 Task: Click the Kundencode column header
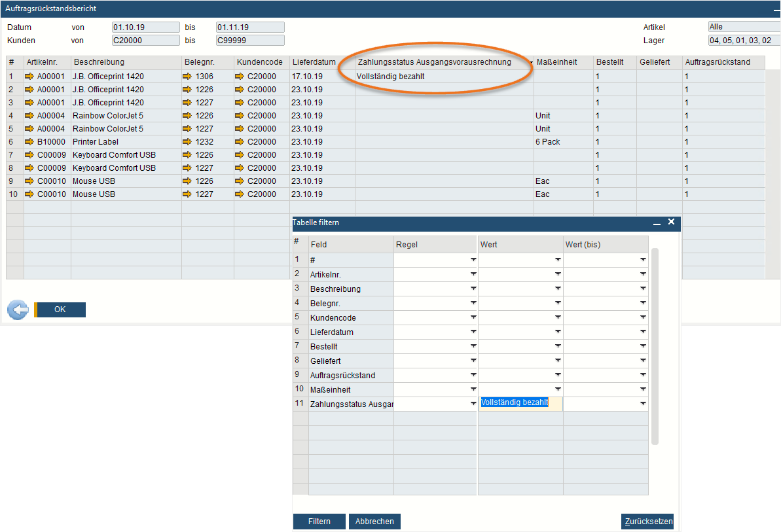(261, 62)
